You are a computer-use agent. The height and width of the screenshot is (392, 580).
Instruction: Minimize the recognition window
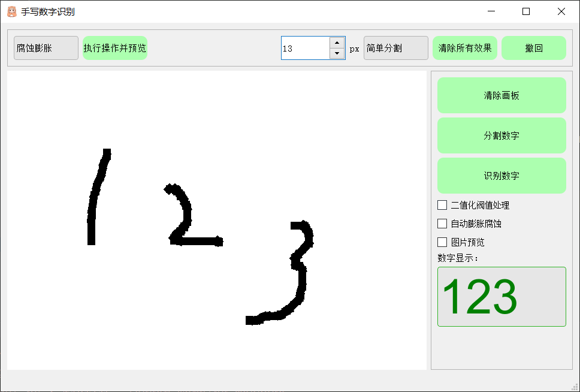[491, 11]
